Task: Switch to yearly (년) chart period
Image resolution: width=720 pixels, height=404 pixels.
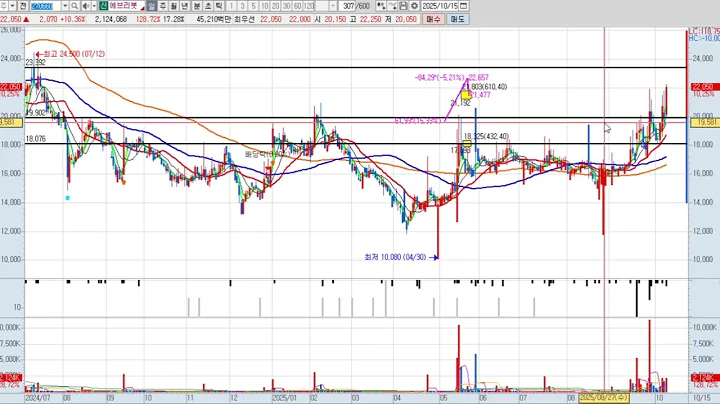Action: pyautogui.click(x=185, y=6)
